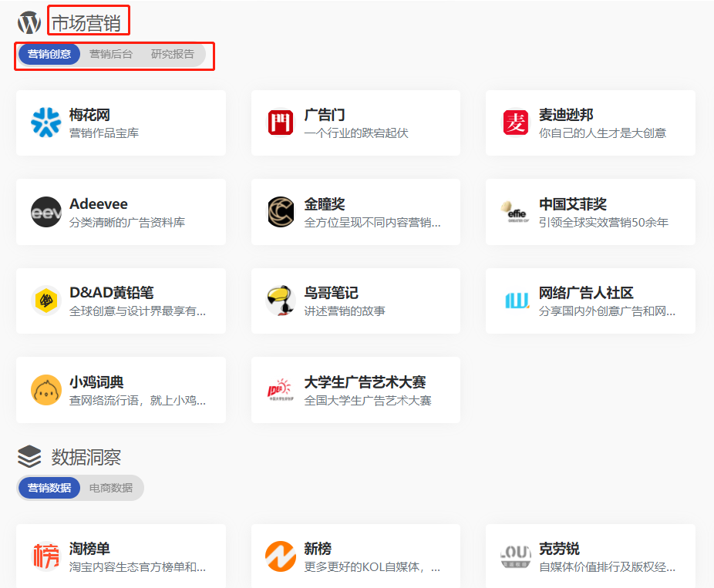Image resolution: width=714 pixels, height=588 pixels.
Task: Open the 大学生广告艺术大赛 title link
Action: [x=365, y=381]
